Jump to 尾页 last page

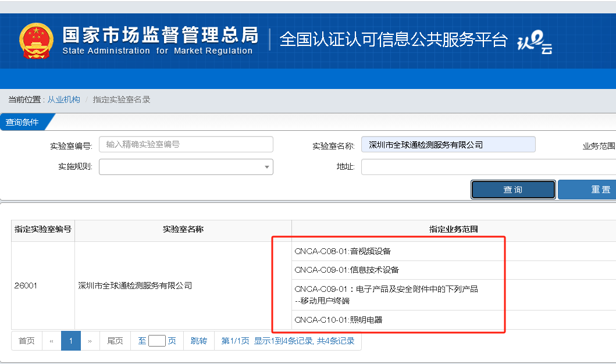tap(115, 341)
